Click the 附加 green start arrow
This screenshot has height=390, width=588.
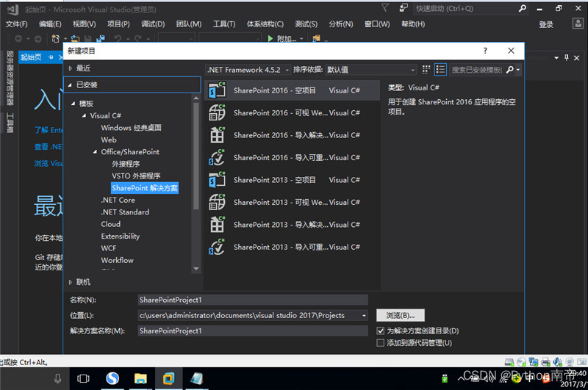[270, 38]
